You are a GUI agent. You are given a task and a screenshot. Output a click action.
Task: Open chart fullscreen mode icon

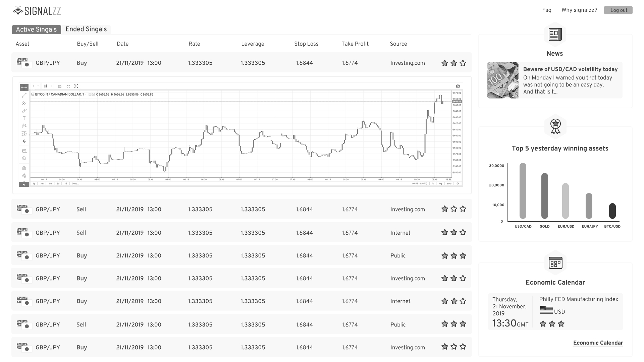point(76,86)
